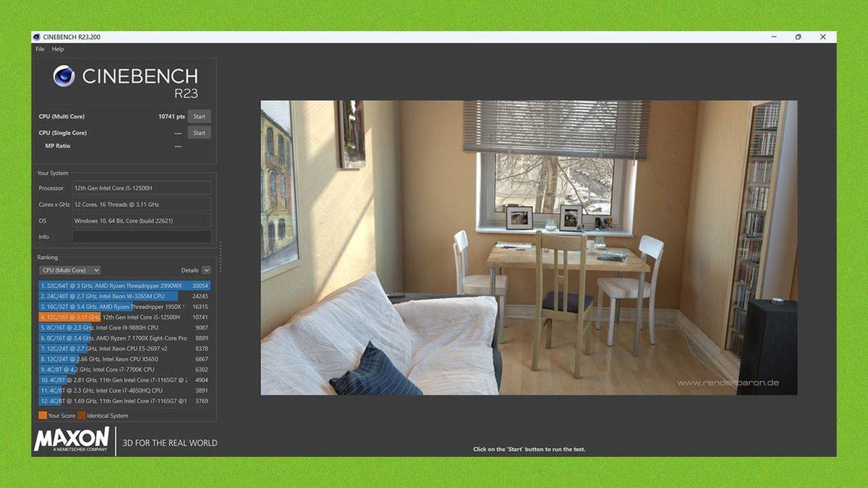Click the rendered living room preview image
This screenshot has width=868, height=488.
[x=528, y=247]
